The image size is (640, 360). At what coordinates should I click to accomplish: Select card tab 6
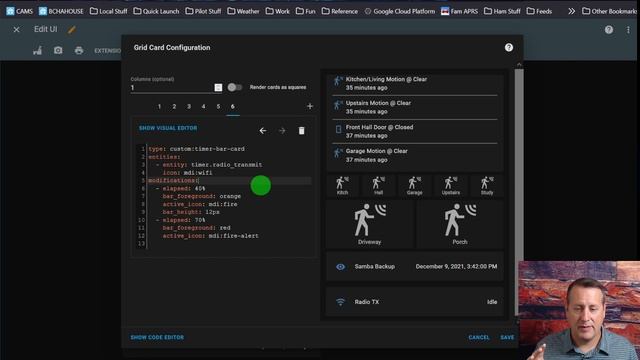(x=233, y=107)
